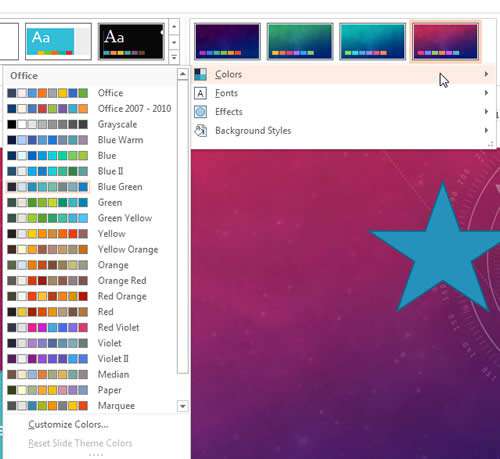
Task: Select the Red Violet color scheme
Action: (x=91, y=328)
